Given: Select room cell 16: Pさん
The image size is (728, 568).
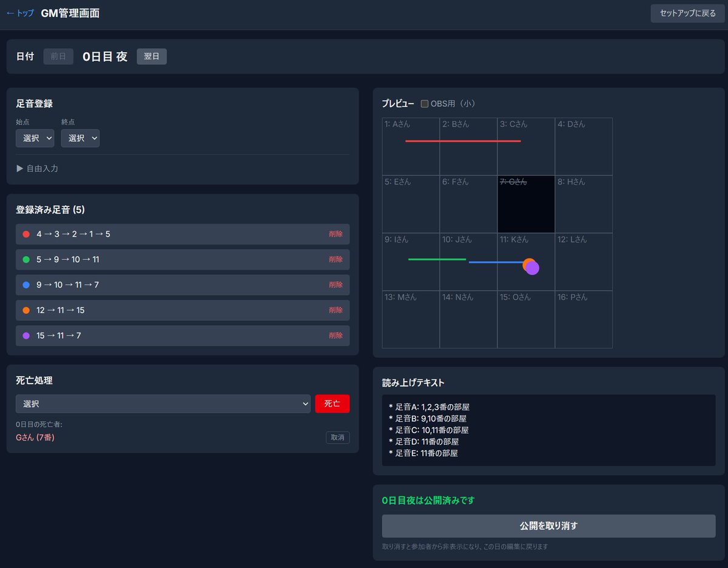Looking at the screenshot, I should (x=584, y=319).
